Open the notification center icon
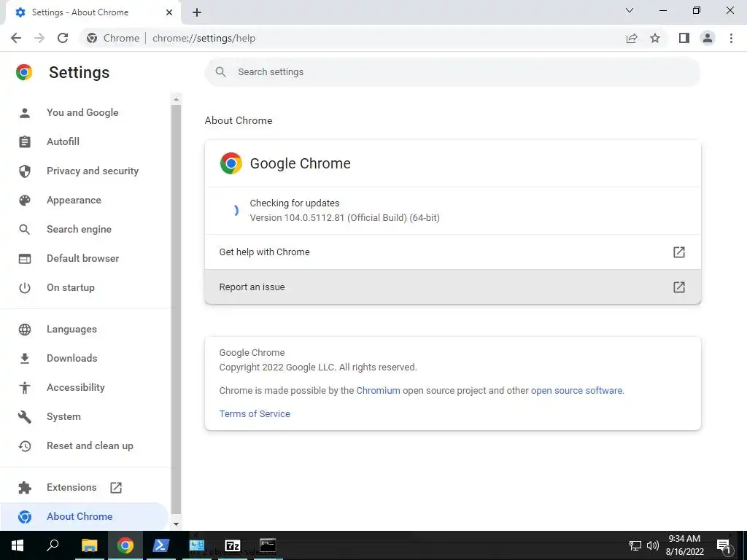 click(x=724, y=545)
